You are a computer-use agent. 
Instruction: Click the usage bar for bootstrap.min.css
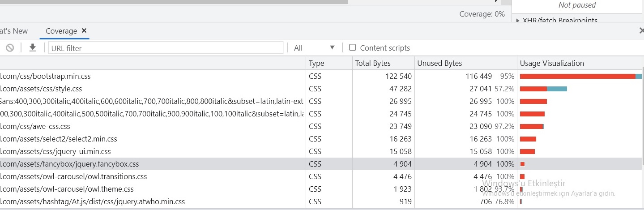(x=580, y=76)
